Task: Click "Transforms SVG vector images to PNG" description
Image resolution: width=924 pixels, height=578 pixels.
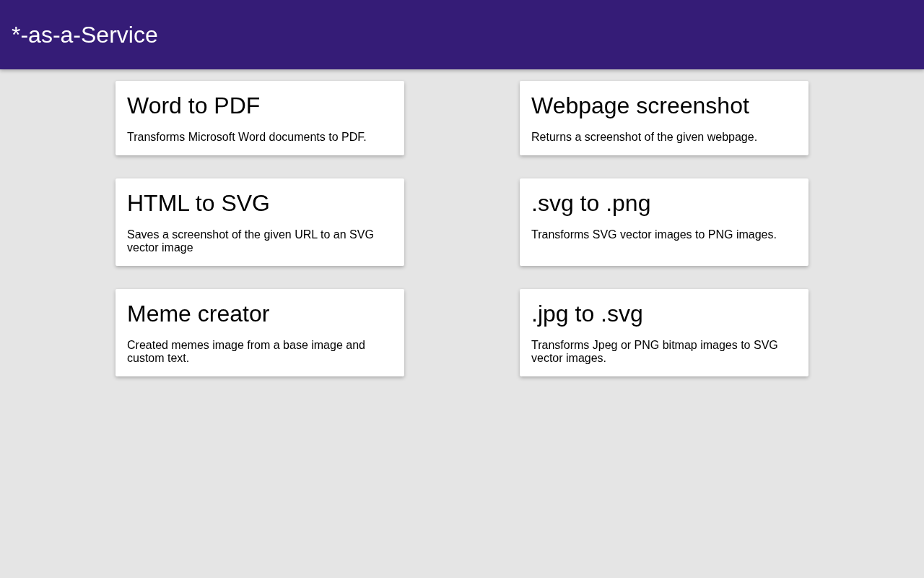Action: pos(654,235)
